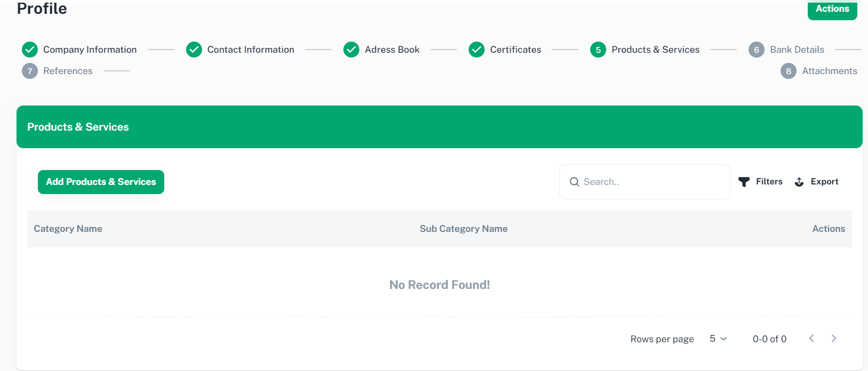Click the step 5 circle icon
The image size is (868, 371).
coord(598,50)
